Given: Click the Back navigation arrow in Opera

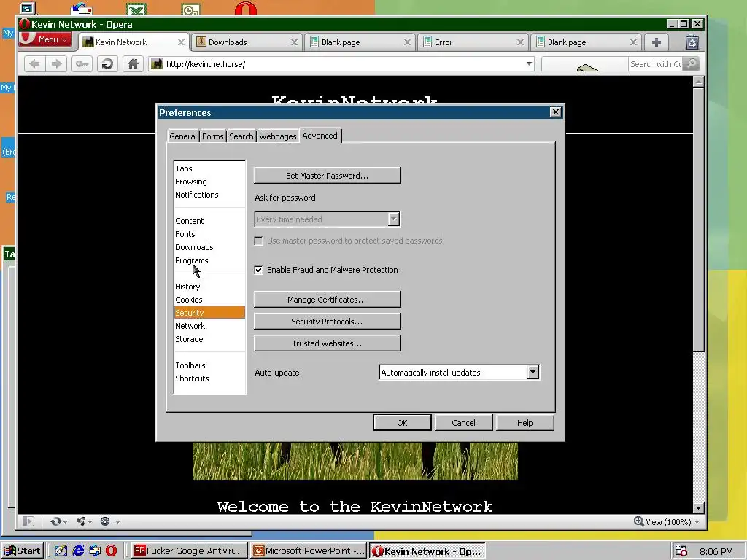Looking at the screenshot, I should [34, 64].
